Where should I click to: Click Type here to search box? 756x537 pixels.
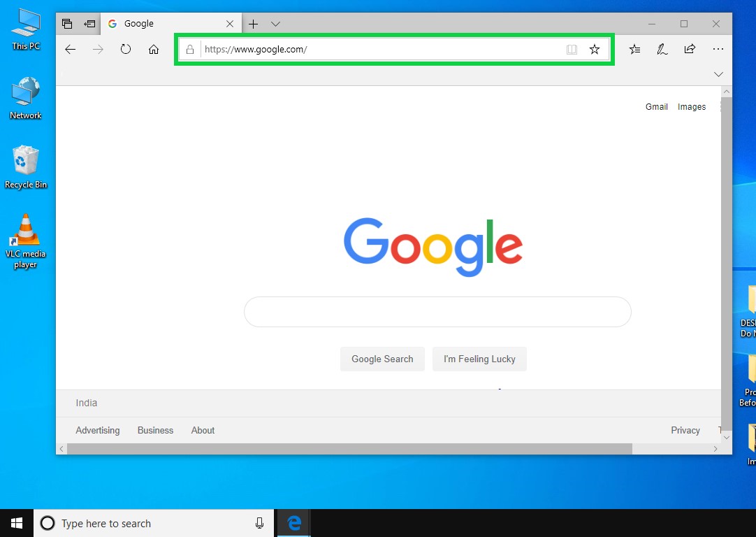pos(153,523)
